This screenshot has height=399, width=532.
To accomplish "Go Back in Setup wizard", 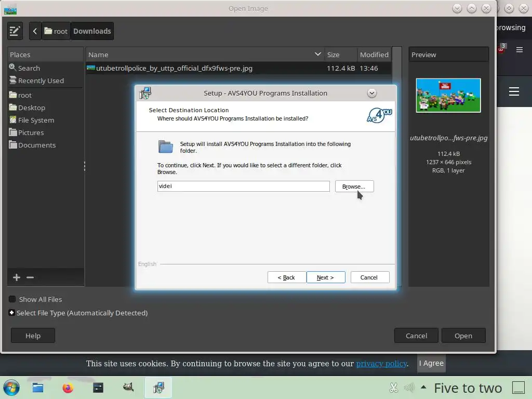I will point(287,277).
